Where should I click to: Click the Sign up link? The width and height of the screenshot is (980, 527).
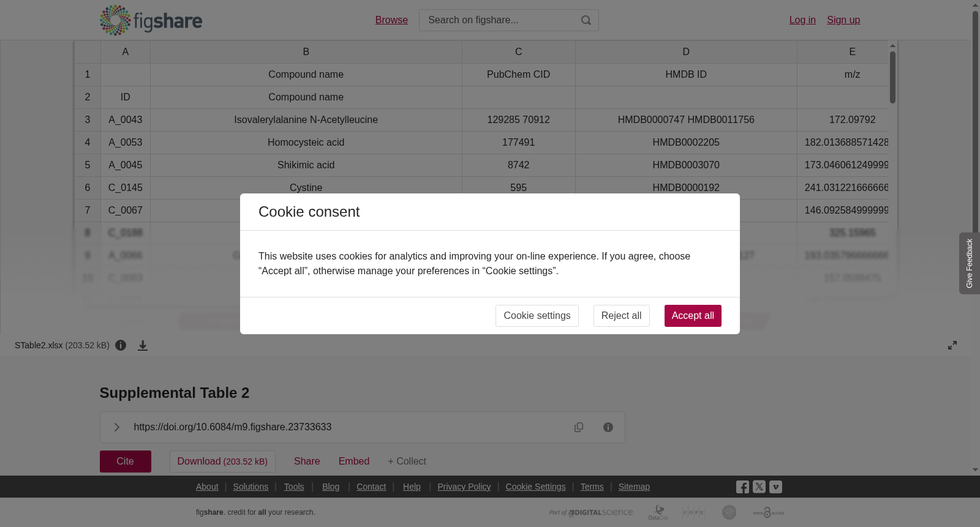point(843,20)
